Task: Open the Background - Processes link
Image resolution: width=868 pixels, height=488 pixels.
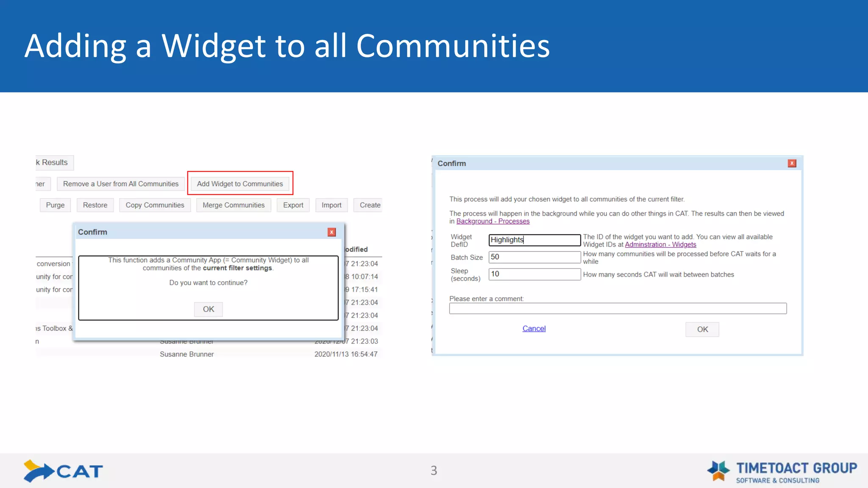Action: click(x=492, y=221)
